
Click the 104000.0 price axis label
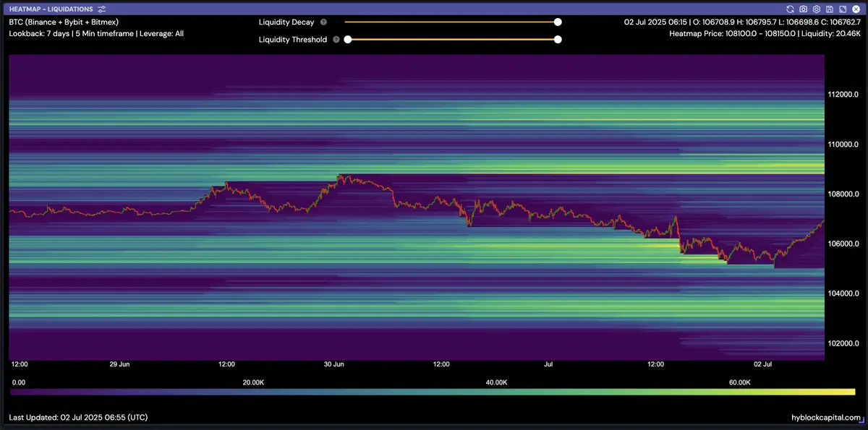pyautogui.click(x=843, y=294)
